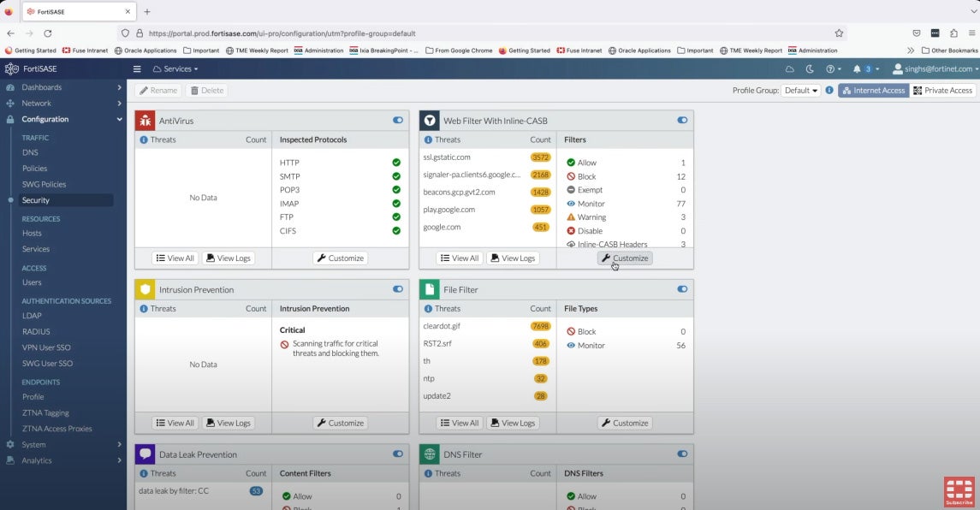Click the Fortinet Subscribe logo
This screenshot has height=510, width=980.
click(x=959, y=492)
